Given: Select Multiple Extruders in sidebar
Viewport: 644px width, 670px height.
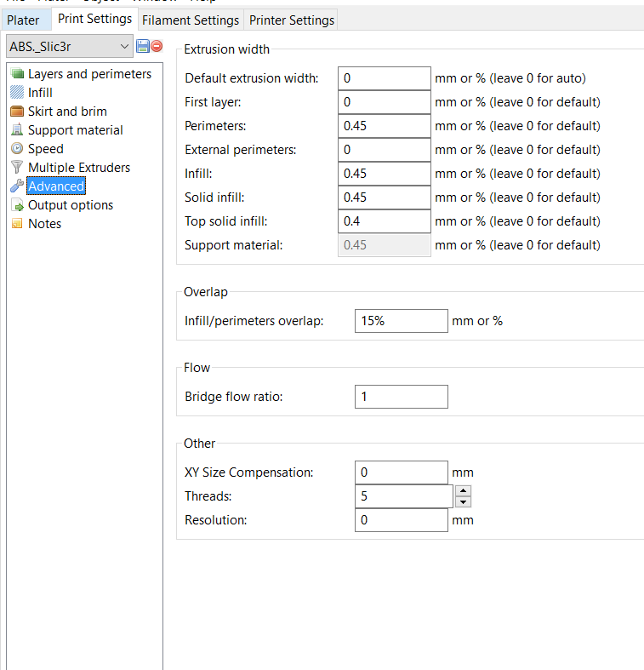Looking at the screenshot, I should [79, 168].
